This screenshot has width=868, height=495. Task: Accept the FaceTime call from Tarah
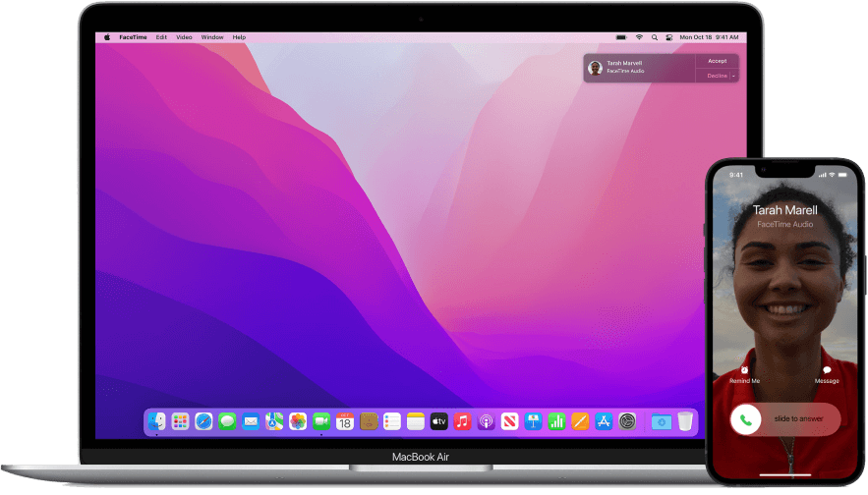717,61
